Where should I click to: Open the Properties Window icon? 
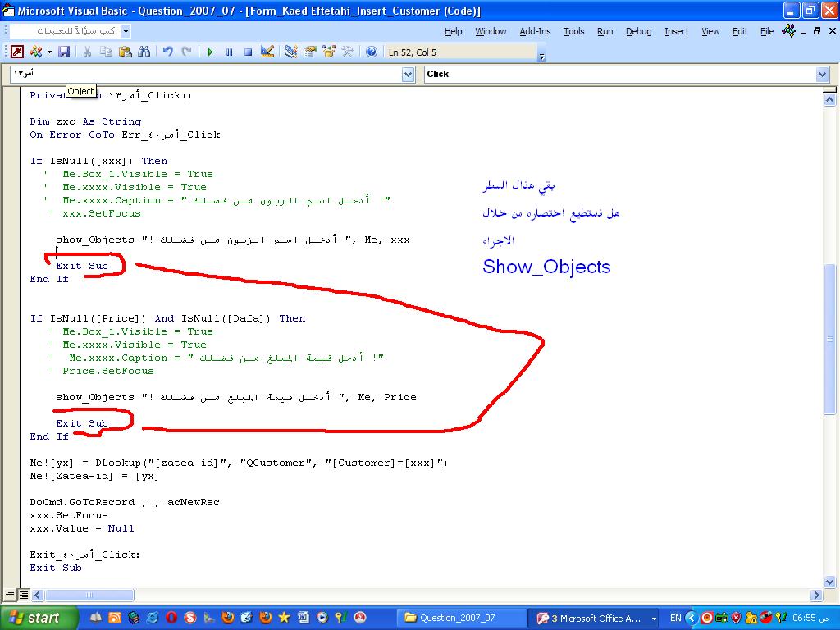[x=310, y=52]
